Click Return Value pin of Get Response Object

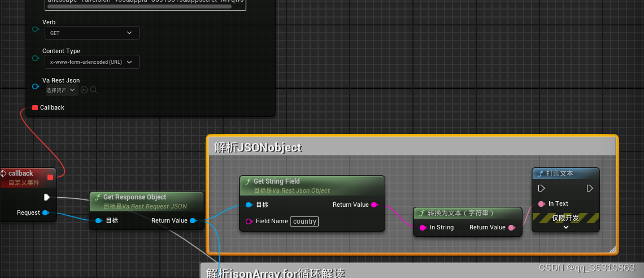pos(193,220)
